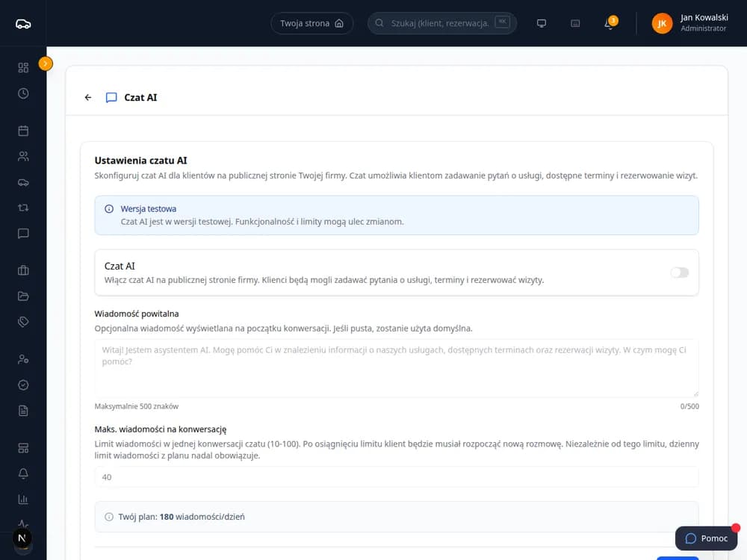Click the Ustawienia czatu AI heading

pyautogui.click(x=140, y=161)
